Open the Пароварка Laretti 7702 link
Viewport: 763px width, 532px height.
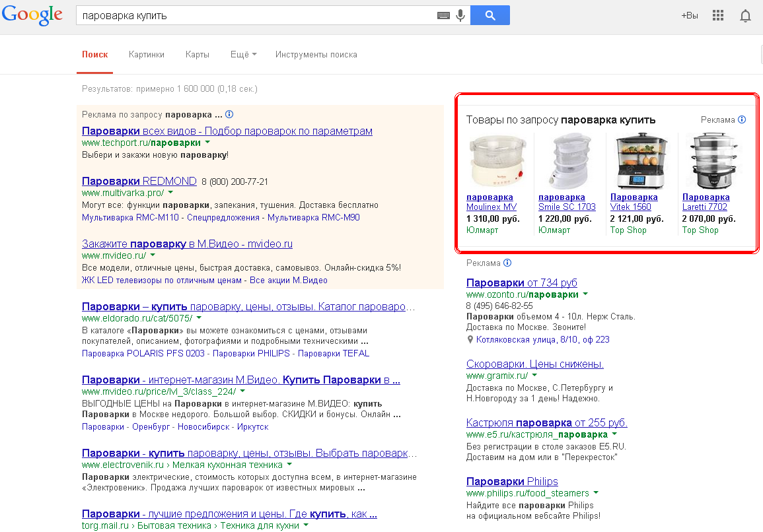pos(706,202)
